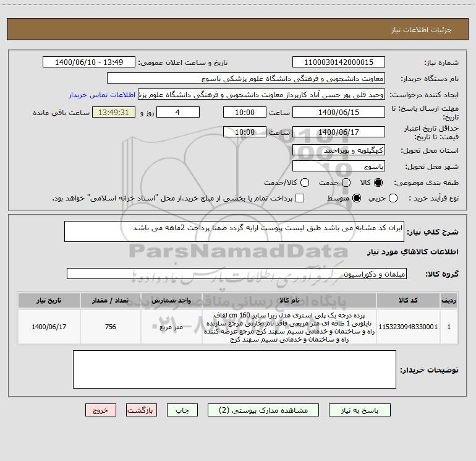Viewport: 476px width, 461px height.
Task: Click the تعداد / مقدار column header
Action: (111, 300)
